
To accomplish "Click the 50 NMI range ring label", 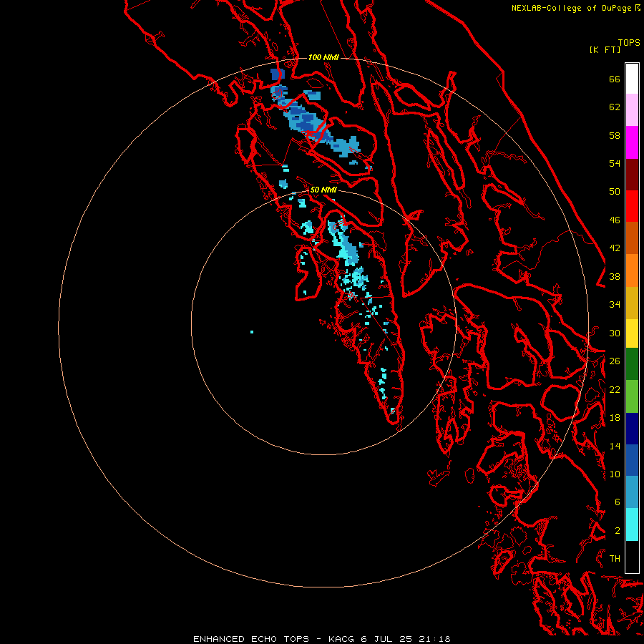I will 323,190.
